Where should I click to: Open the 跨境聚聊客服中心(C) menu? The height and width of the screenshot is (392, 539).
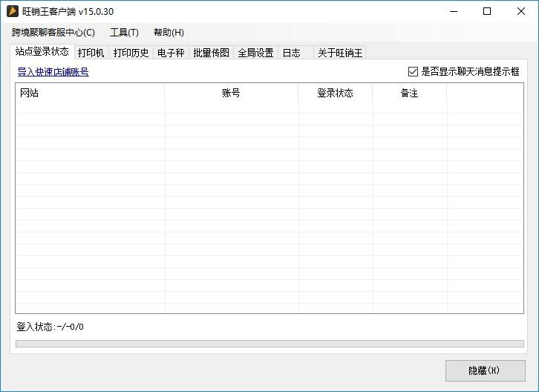(x=53, y=33)
